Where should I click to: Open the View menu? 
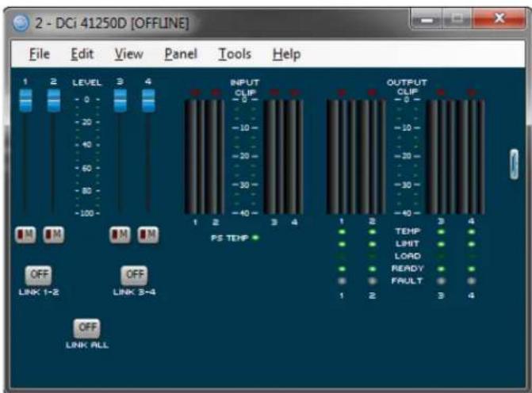tap(128, 54)
